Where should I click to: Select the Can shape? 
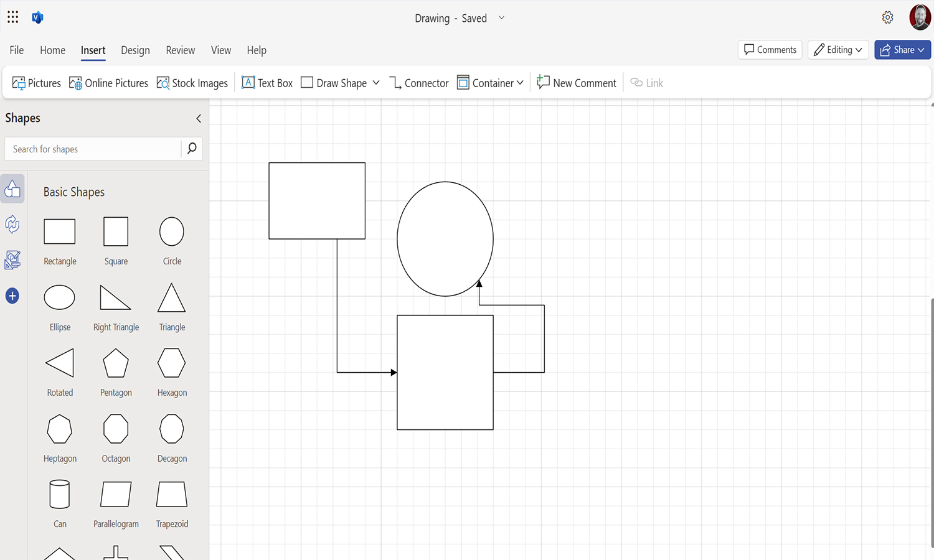coord(59,494)
